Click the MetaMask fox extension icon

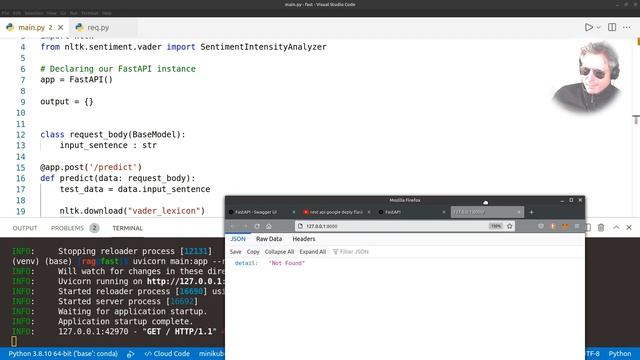click(x=565, y=226)
